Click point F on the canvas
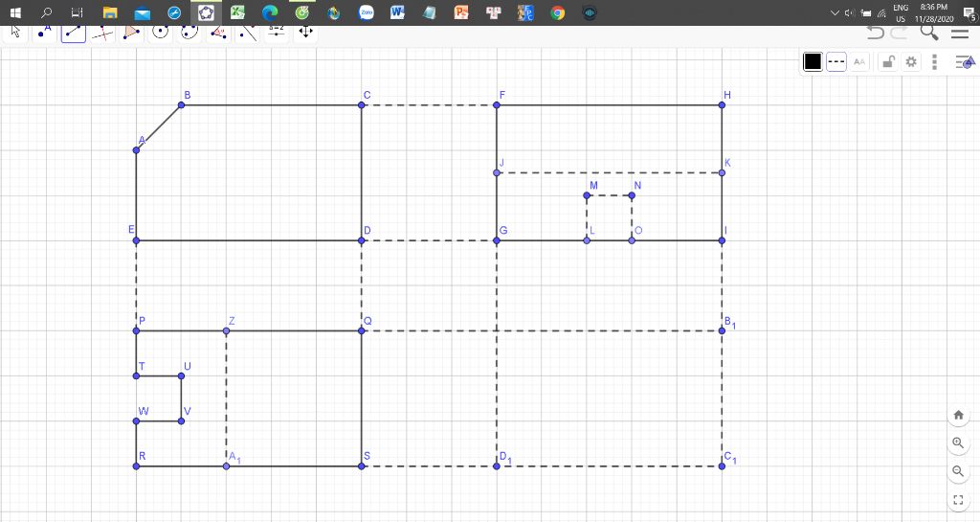 (497, 105)
